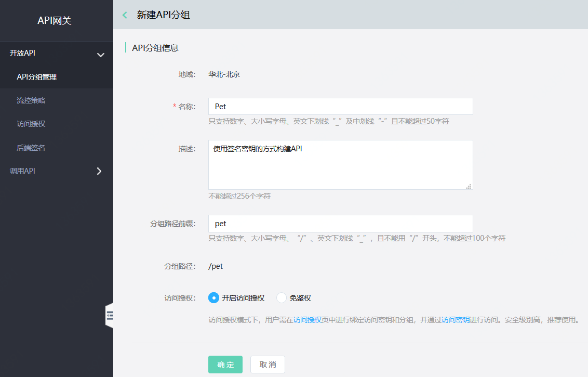Screen dimensions: 588x377
Task: Collapse the 开放API menu chevron
Action: 100,55
